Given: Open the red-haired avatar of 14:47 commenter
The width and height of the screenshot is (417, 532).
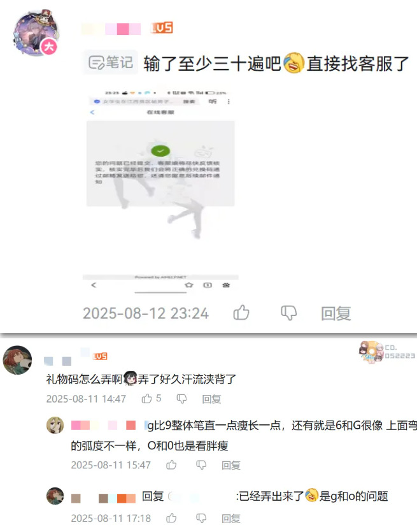Looking at the screenshot, I should coord(17,360).
